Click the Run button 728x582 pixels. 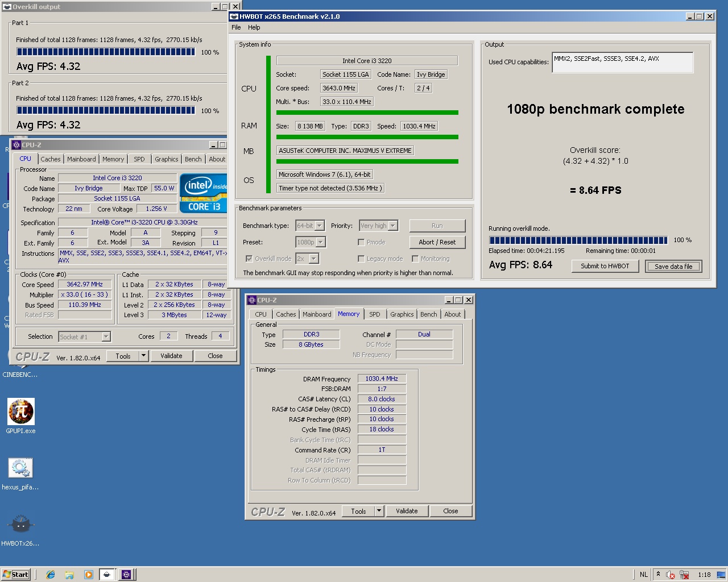pos(437,226)
